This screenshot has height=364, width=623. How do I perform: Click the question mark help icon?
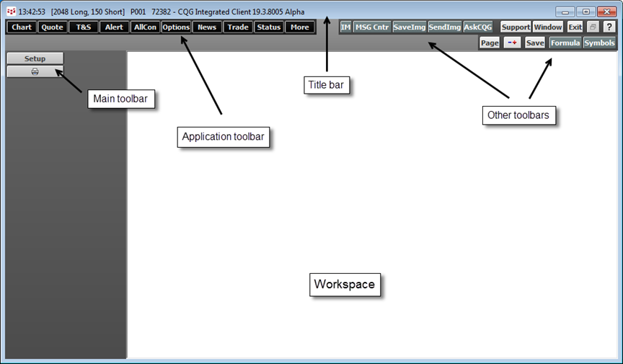(609, 27)
